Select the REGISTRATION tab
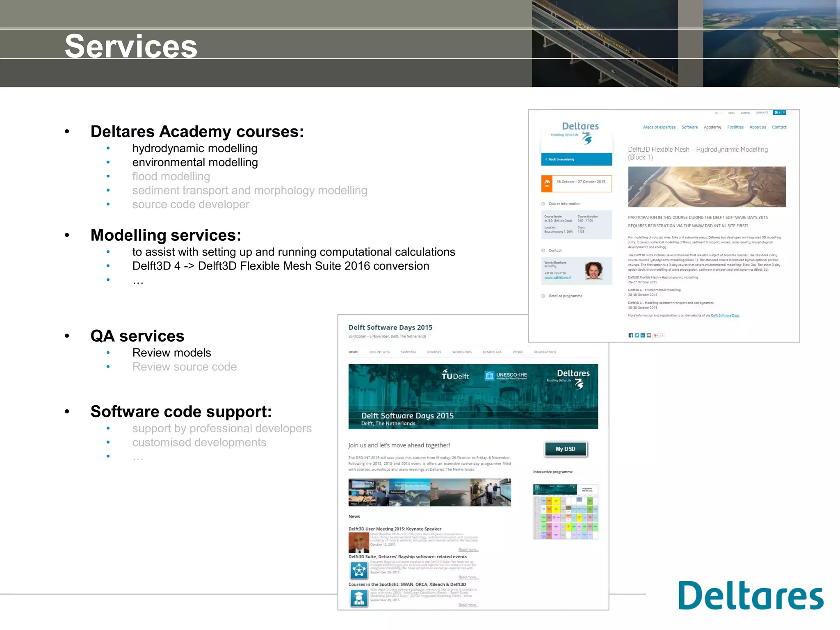 (x=545, y=352)
